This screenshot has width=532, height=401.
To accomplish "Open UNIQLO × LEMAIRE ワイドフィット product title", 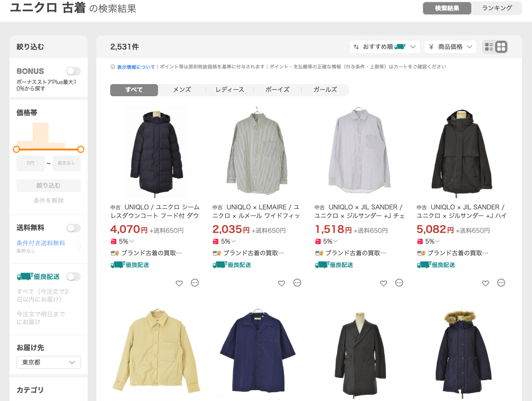I will tap(257, 212).
